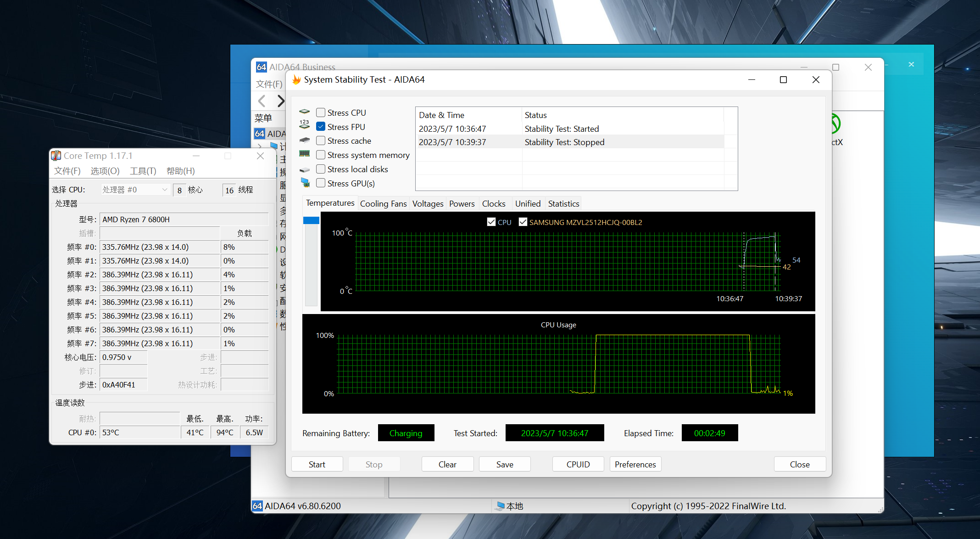Viewport: 980px width, 539px height.
Task: Click the AMD Ryzen 7 6800H model field
Action: (x=184, y=219)
